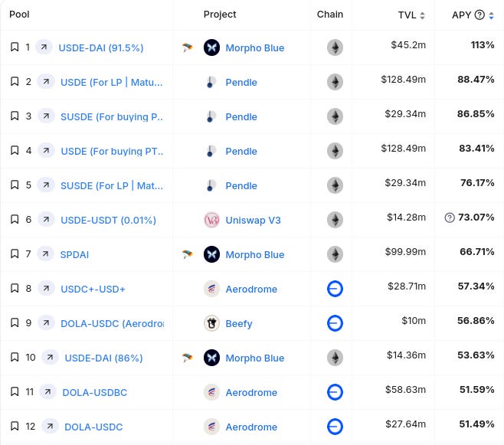Click Base chain icon in DOLA-USDBC row

[335, 392]
